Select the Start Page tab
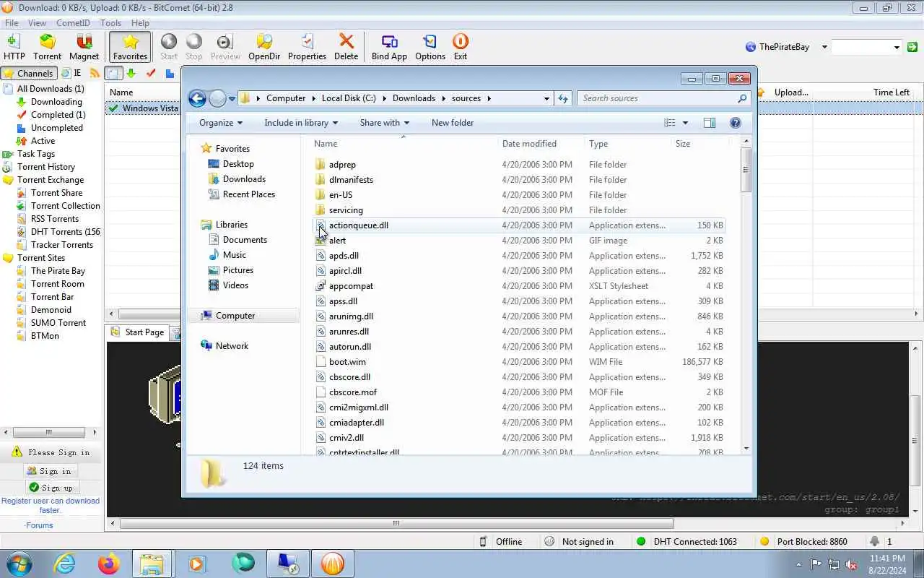Viewport: 924px width, 578px height. 137,332
